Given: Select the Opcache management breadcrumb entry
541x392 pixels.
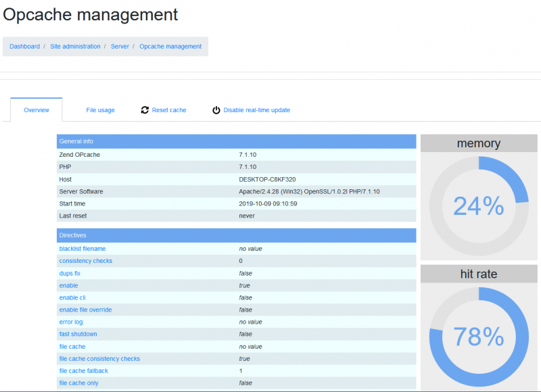Looking at the screenshot, I should (x=170, y=46).
